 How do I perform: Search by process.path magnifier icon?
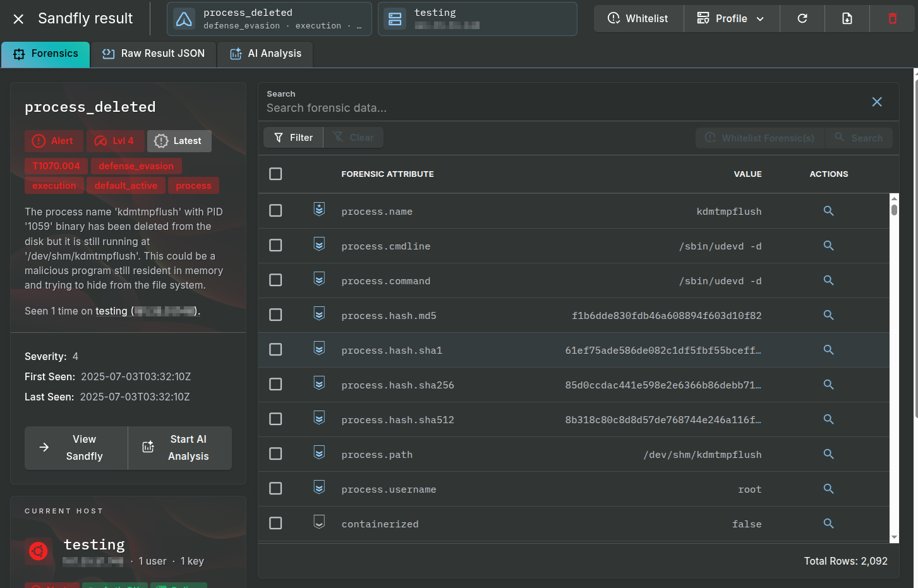(828, 454)
